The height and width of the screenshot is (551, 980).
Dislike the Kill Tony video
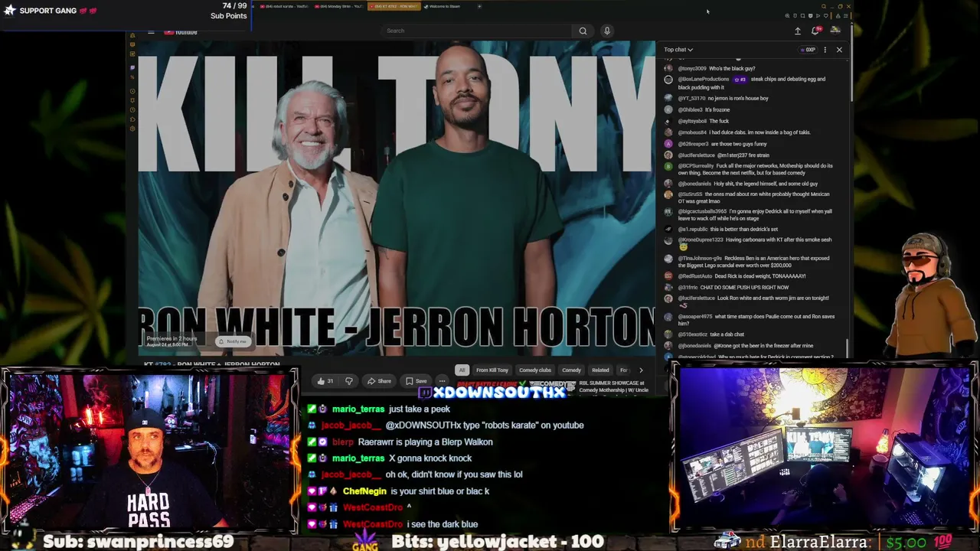click(349, 381)
